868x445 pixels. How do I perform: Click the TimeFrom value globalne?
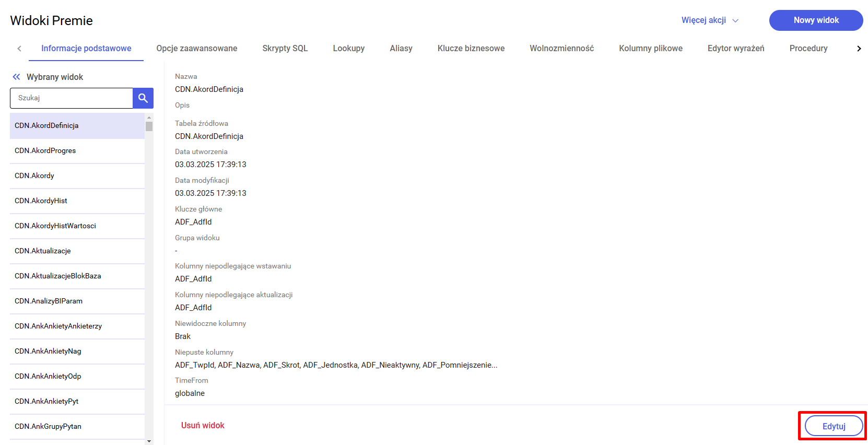[190, 393]
